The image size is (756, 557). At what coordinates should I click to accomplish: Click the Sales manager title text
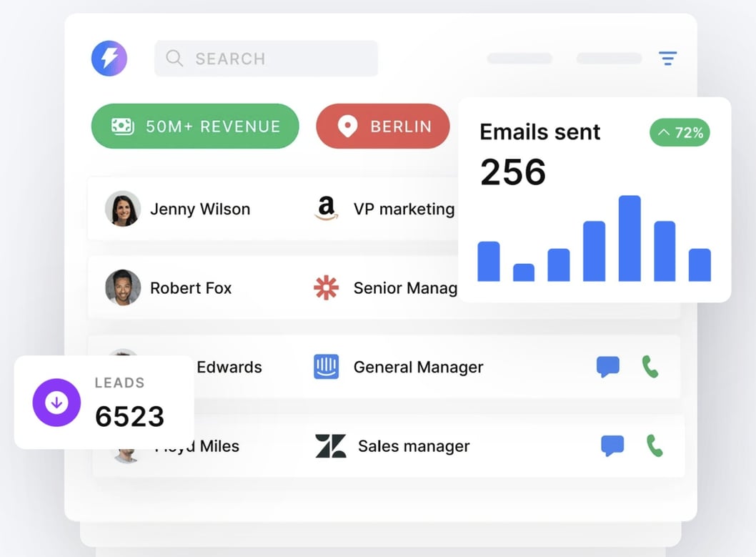[x=414, y=447]
